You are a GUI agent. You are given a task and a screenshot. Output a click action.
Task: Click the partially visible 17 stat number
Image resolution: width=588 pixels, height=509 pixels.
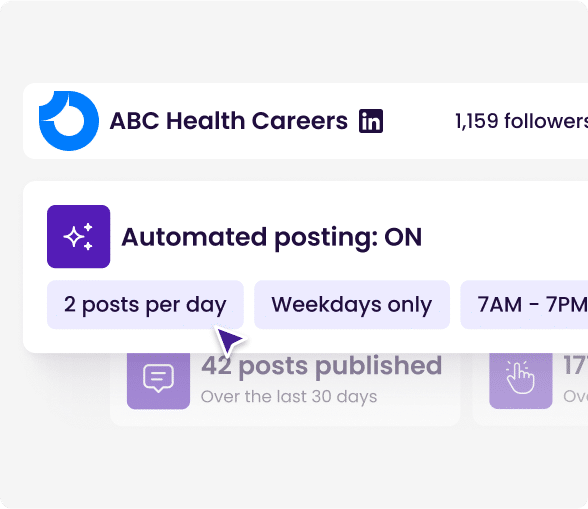coord(576,366)
